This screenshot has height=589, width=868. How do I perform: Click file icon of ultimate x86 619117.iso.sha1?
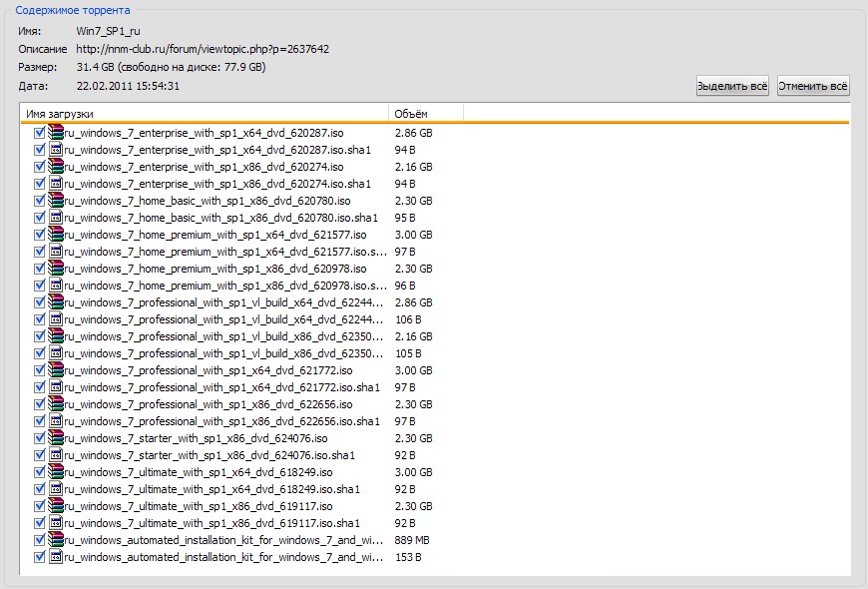[x=56, y=523]
